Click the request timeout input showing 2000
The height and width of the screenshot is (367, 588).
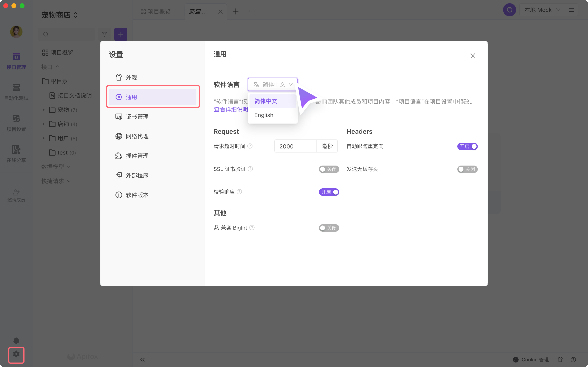(295, 146)
